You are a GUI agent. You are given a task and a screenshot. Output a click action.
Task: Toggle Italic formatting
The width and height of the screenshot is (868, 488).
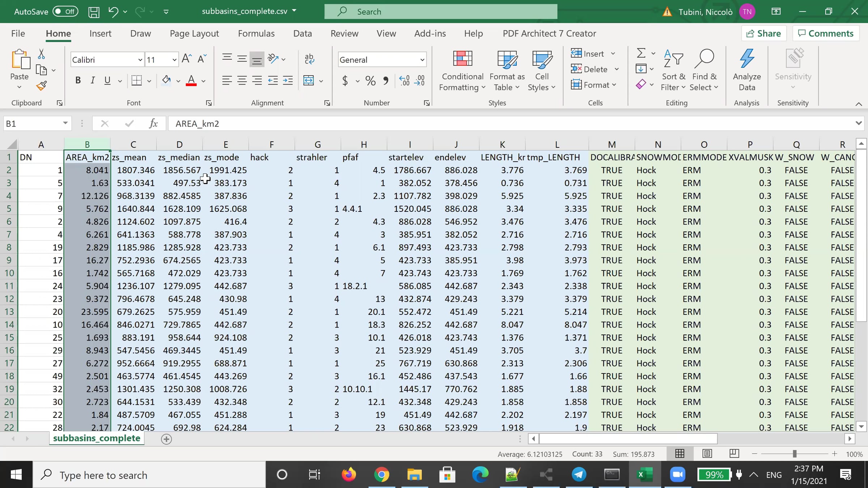(x=93, y=80)
